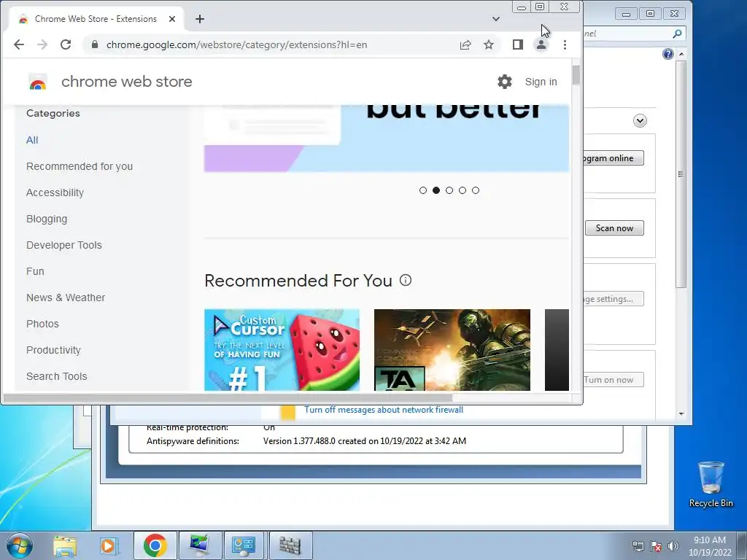Switch to Control Panel taskbar button
This screenshot has width=747, height=560.
pyautogui.click(x=244, y=545)
